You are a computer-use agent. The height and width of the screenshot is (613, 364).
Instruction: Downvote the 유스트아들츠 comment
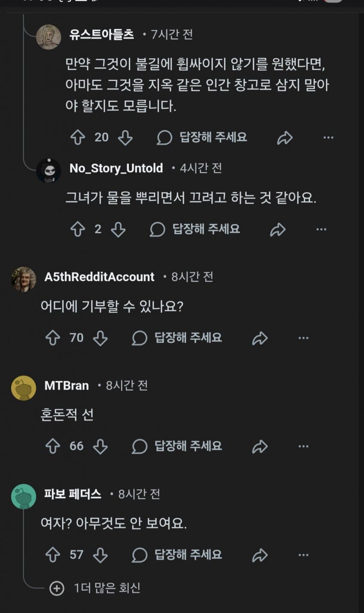[x=125, y=138]
